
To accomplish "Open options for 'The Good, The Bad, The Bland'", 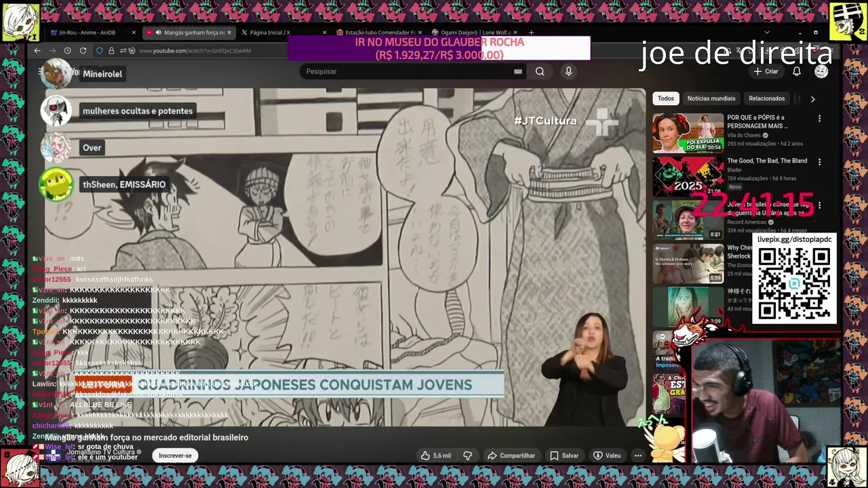I will [x=819, y=162].
